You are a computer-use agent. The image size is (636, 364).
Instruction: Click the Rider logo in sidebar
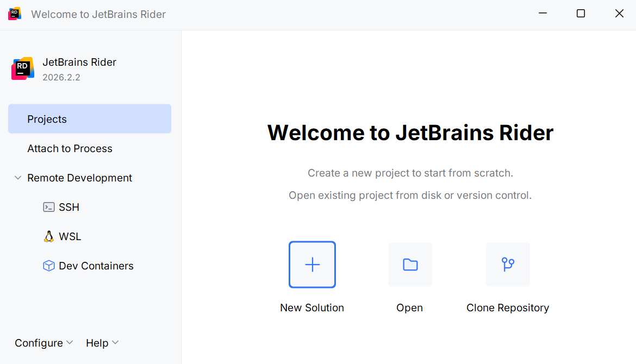tap(23, 68)
